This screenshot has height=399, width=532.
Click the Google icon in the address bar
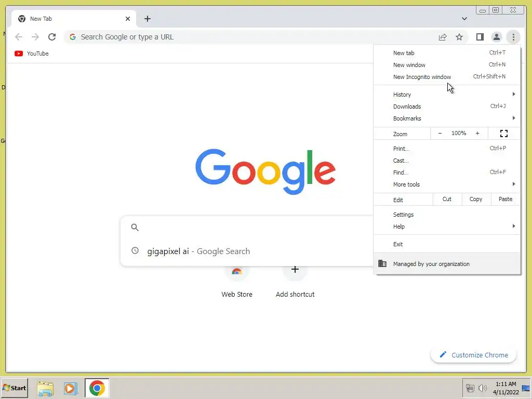[x=73, y=37]
